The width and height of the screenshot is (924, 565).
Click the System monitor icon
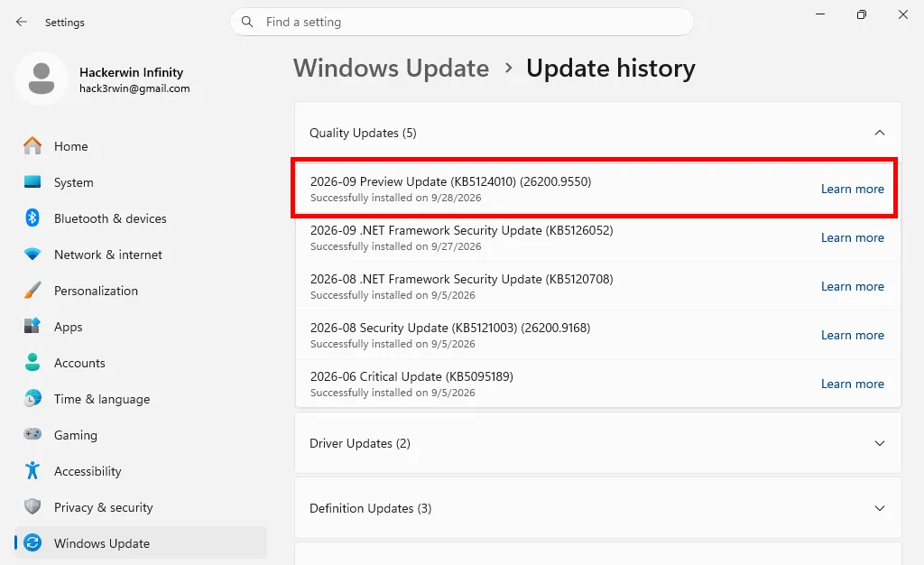coord(32,181)
